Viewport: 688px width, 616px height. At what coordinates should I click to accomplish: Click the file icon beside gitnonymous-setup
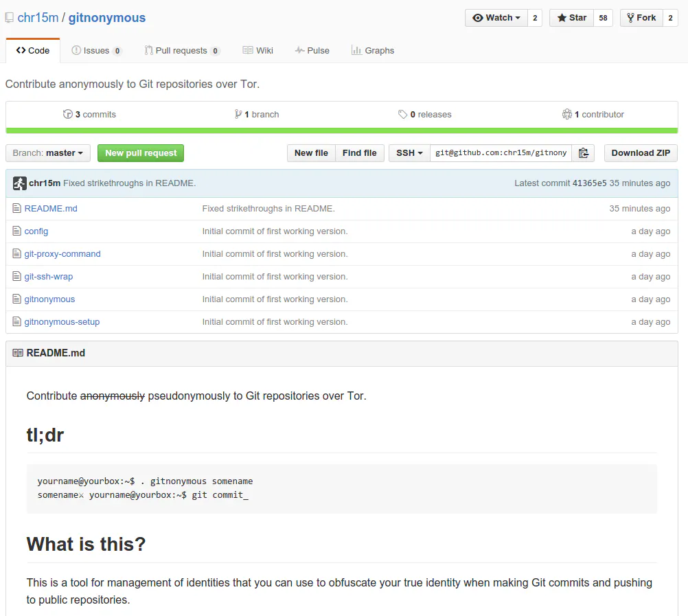point(16,322)
